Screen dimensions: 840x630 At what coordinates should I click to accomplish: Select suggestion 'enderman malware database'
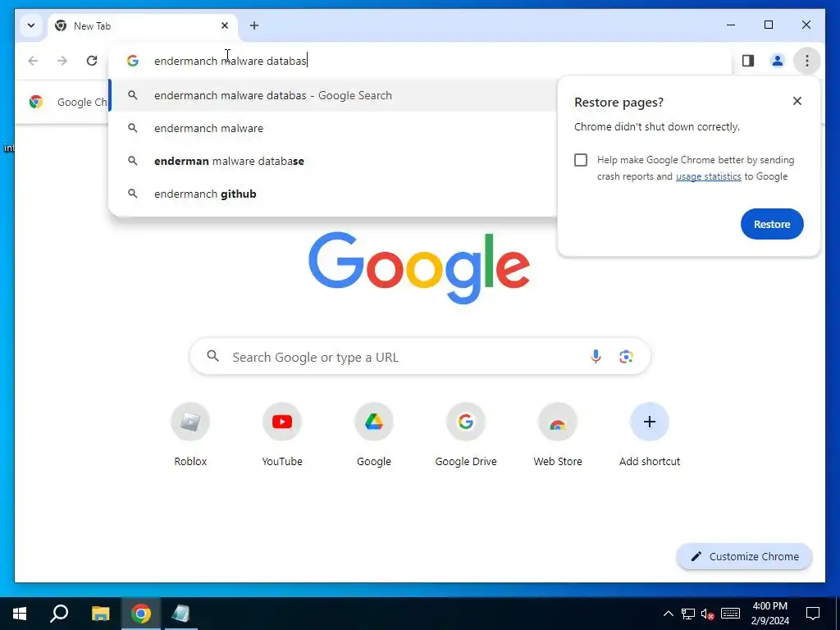click(x=332, y=161)
